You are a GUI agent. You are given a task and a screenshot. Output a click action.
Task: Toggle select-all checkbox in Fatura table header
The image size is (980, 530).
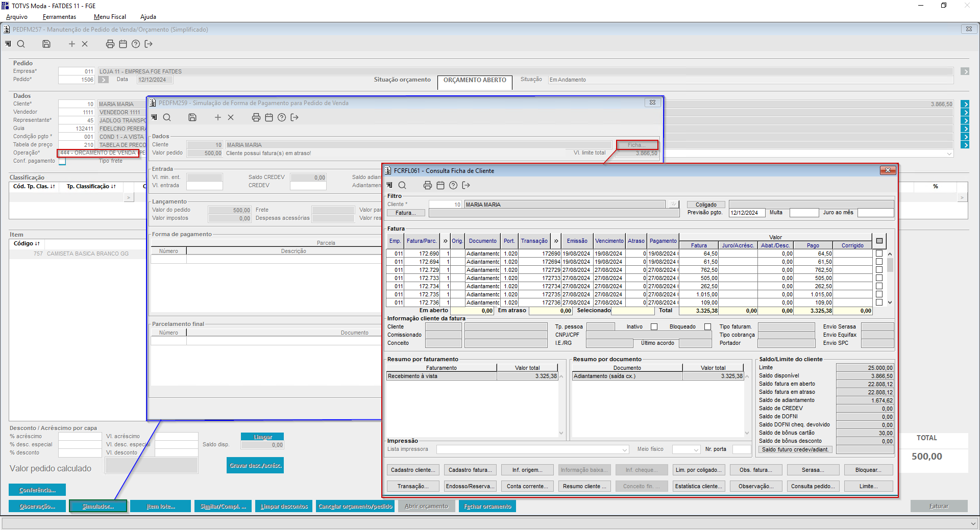coord(879,241)
